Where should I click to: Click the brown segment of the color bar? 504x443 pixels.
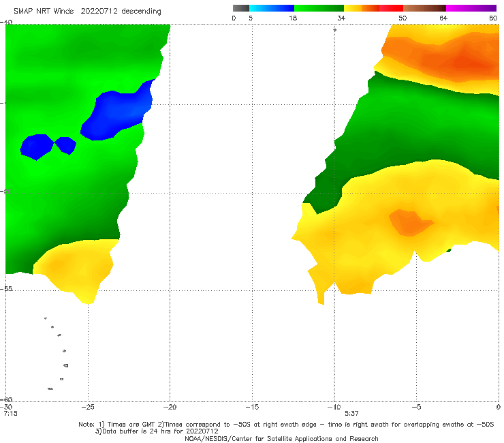pos(424,8)
